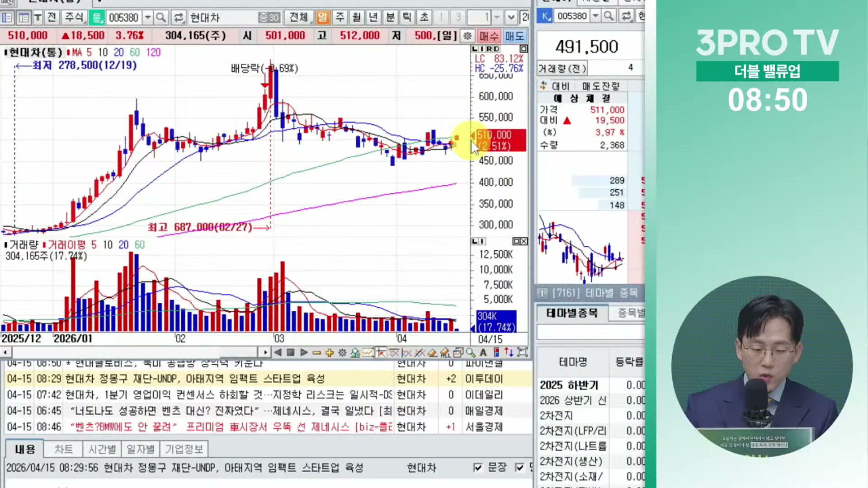Screen dimensions: 868x488
Task: Toggle the checkbox right of 문장
Action: click(520, 467)
